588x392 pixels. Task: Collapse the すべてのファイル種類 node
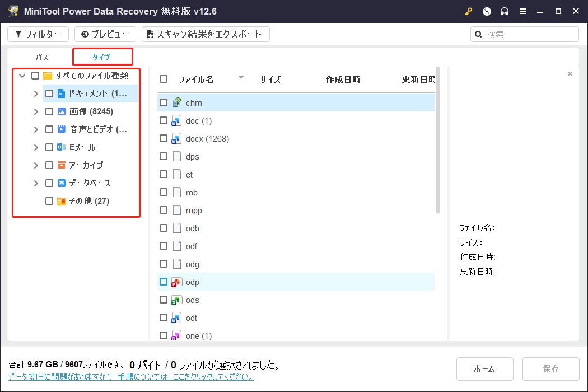[x=22, y=75]
